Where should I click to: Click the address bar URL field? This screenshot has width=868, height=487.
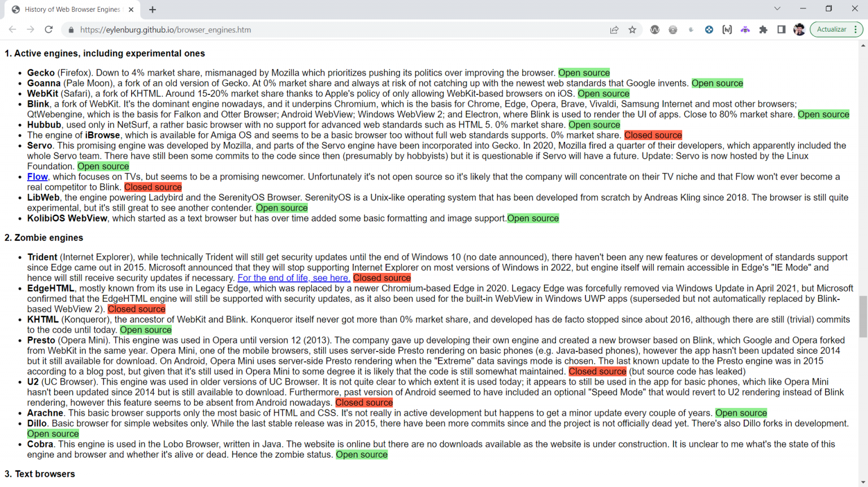339,29
